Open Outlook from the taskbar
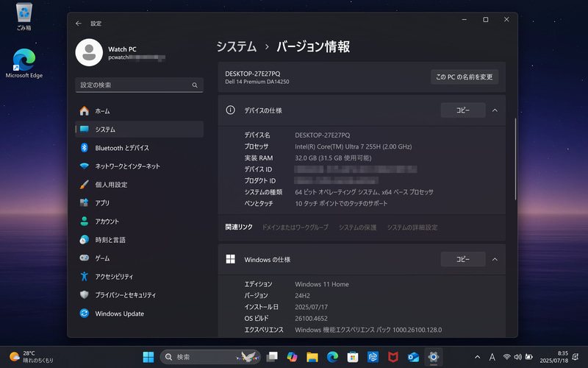 click(413, 357)
